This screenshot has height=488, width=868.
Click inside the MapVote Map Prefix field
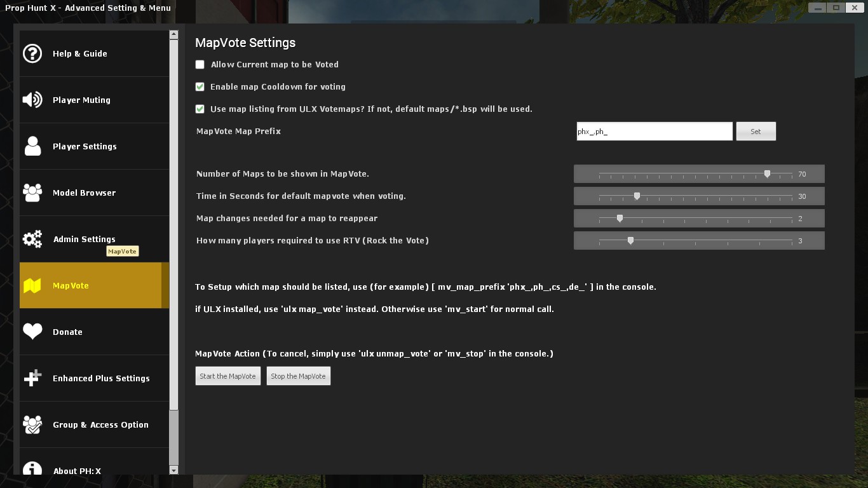[654, 131]
